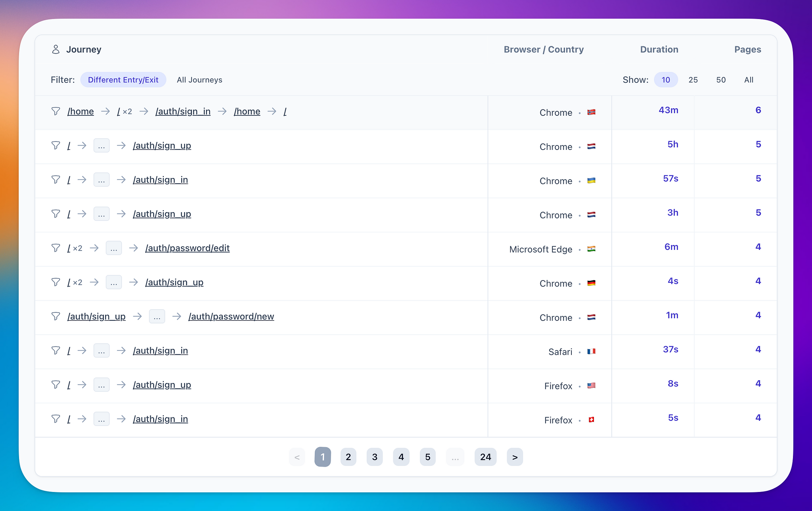Click the funnel icon on the 5s Firefox journey
This screenshot has width=812, height=511.
[x=56, y=419]
